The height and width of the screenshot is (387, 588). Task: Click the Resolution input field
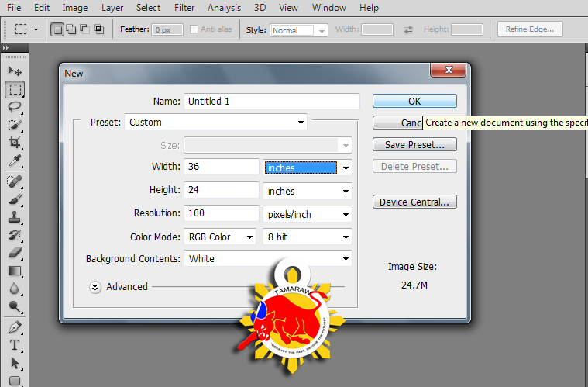[x=221, y=213]
